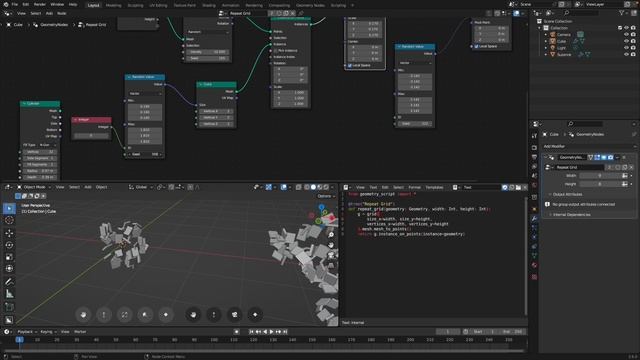Open the Output properties tab

[x=534, y=157]
